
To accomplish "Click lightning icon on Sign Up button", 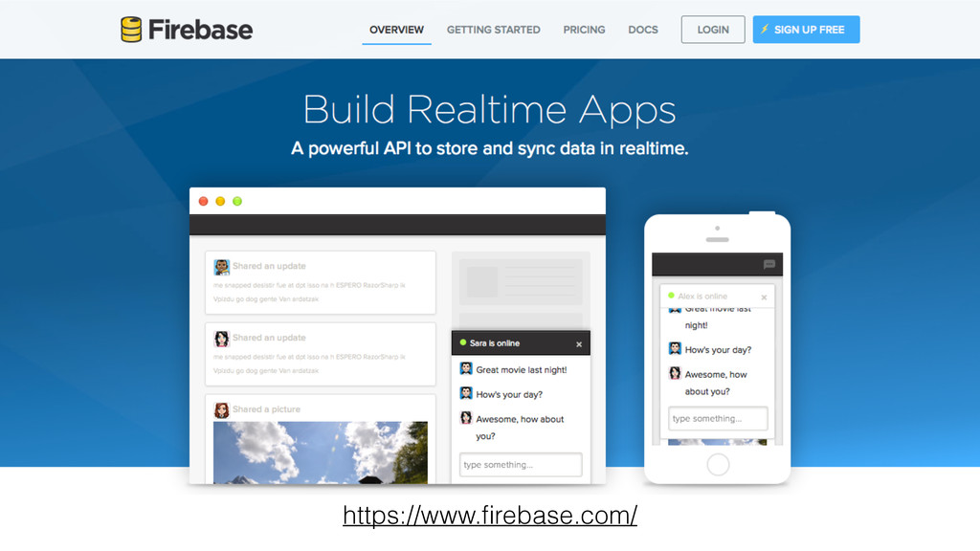I will [765, 29].
